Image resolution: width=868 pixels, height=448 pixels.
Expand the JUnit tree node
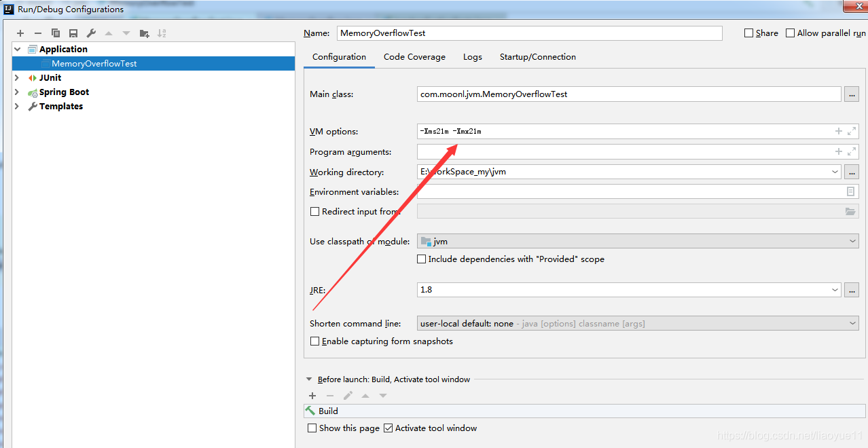(x=18, y=78)
